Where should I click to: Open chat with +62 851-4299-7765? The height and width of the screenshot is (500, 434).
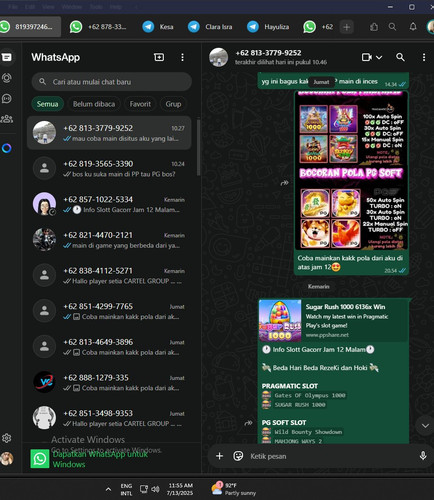coord(109,311)
